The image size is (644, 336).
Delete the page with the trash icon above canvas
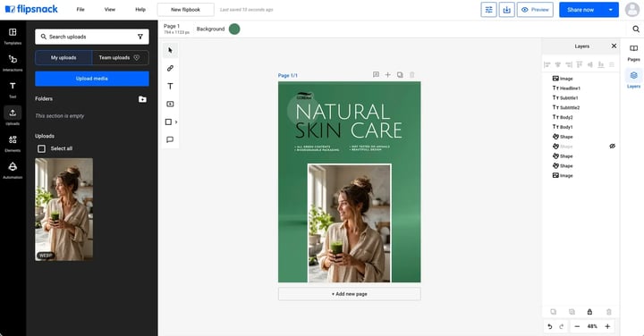point(412,75)
